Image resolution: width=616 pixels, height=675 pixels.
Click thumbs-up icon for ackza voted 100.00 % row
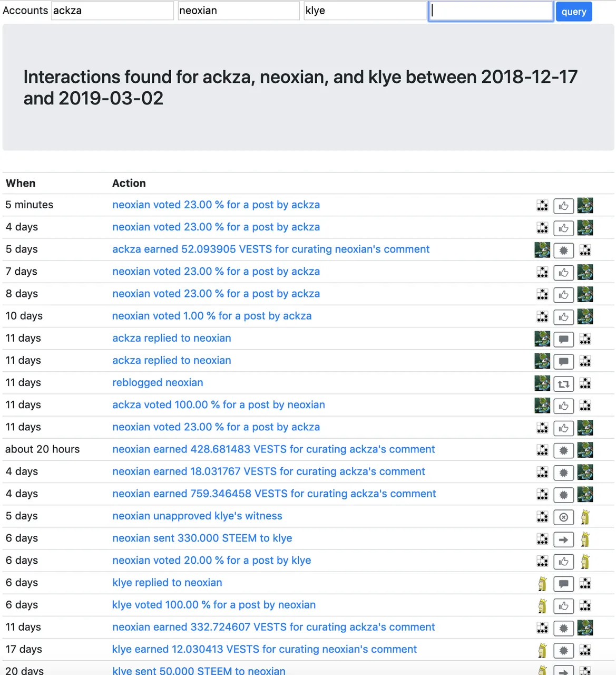pos(563,406)
